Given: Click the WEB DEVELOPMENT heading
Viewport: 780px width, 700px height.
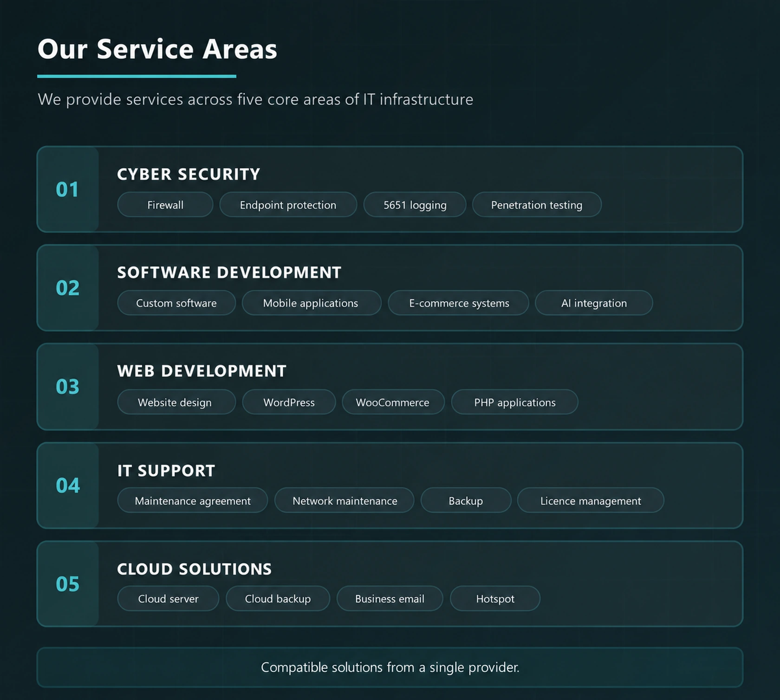Looking at the screenshot, I should tap(201, 371).
